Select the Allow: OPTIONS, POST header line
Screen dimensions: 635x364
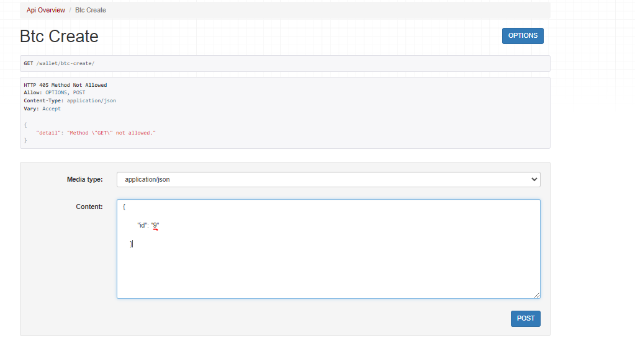(54, 92)
